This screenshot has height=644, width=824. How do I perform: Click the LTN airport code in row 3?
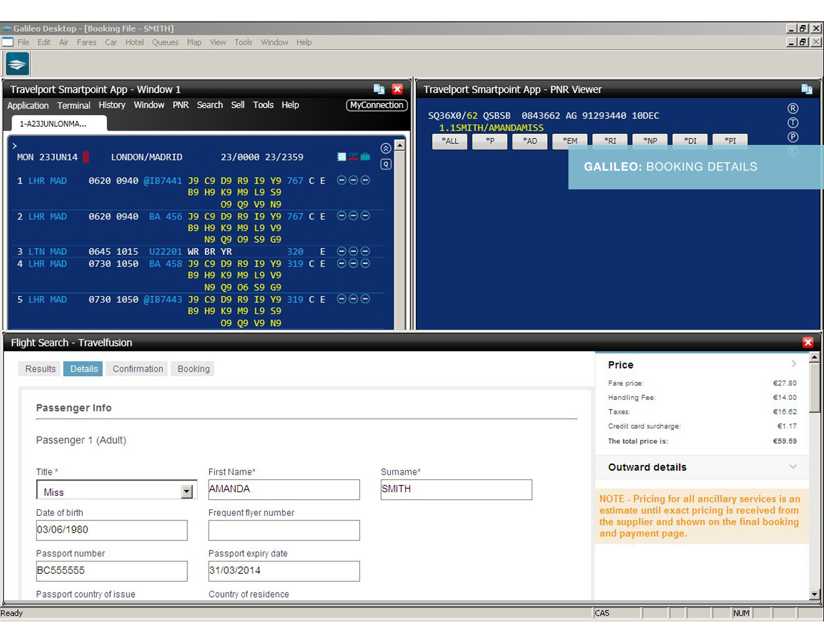pyautogui.click(x=36, y=252)
